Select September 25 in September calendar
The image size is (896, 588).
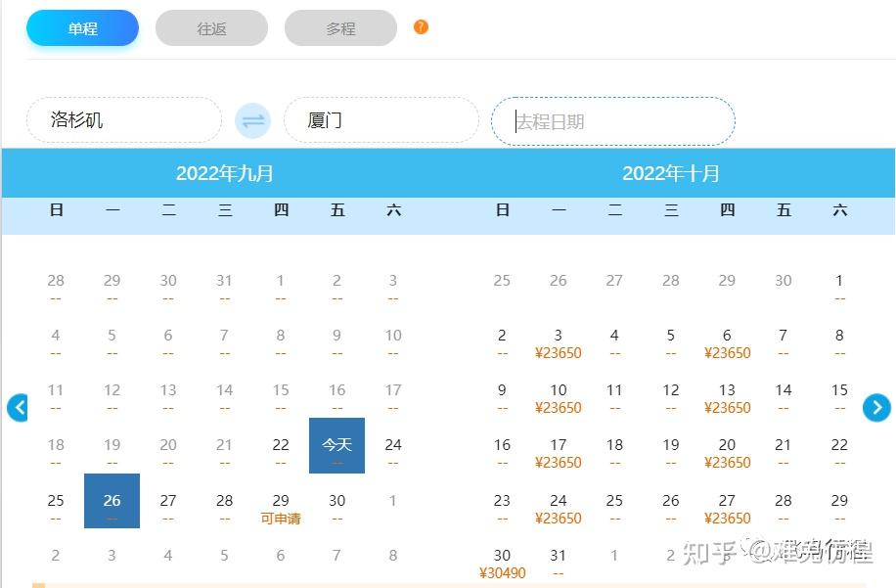56,501
